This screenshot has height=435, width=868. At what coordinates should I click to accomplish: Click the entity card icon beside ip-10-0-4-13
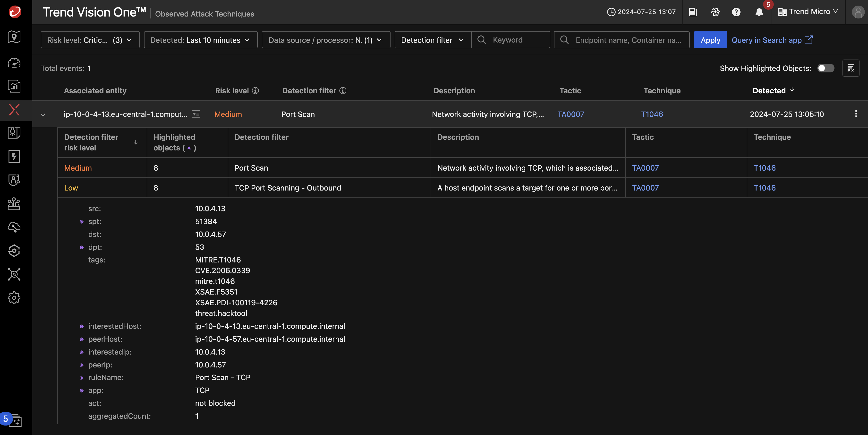(x=196, y=114)
